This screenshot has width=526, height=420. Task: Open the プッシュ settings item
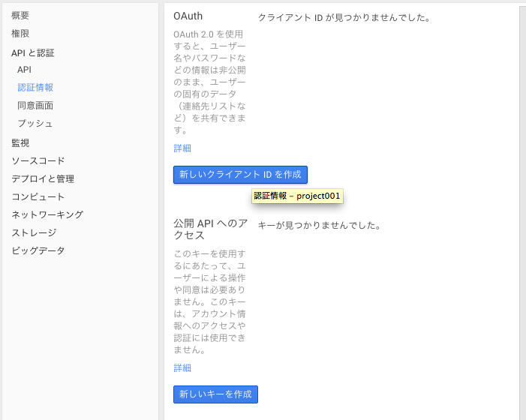35,124
